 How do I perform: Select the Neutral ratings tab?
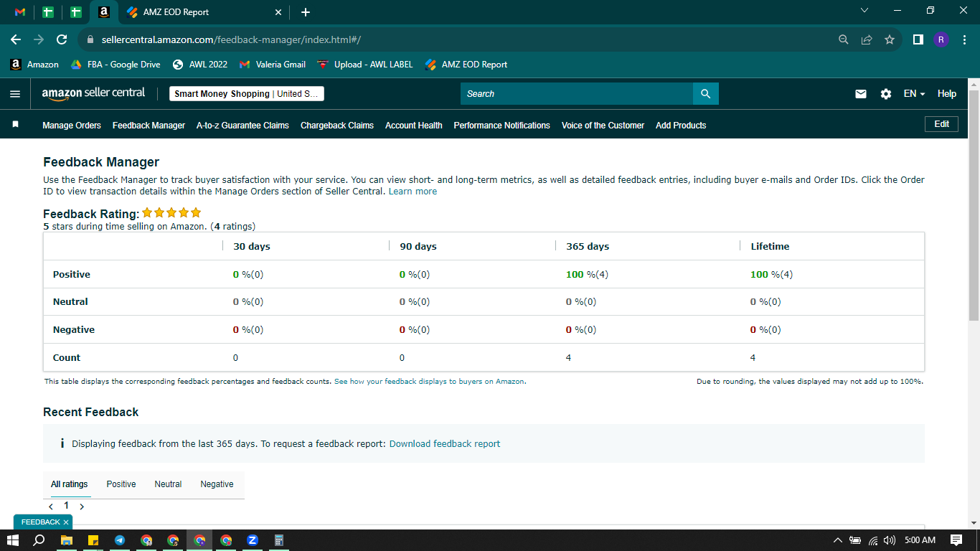[x=168, y=484]
